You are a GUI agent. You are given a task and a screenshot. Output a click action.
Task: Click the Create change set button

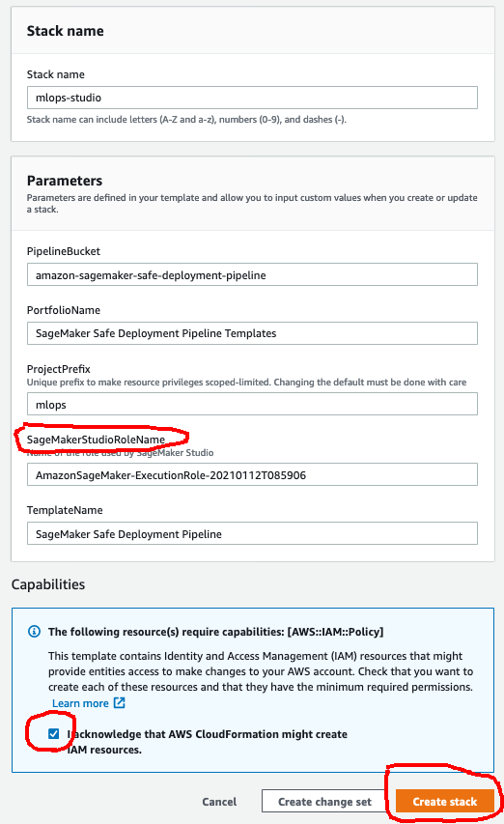[x=324, y=802]
